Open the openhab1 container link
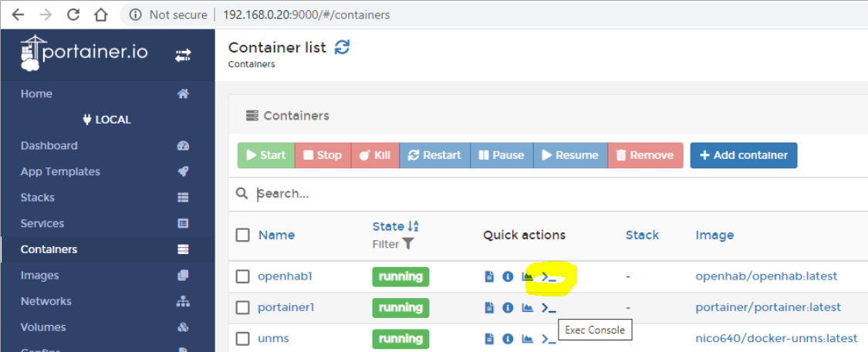 (x=285, y=276)
